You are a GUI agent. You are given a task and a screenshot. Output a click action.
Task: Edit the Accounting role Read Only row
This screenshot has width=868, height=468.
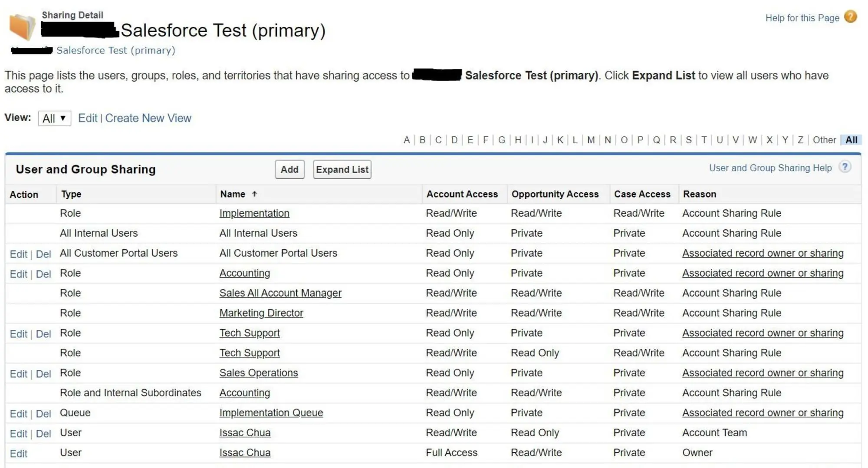click(19, 274)
